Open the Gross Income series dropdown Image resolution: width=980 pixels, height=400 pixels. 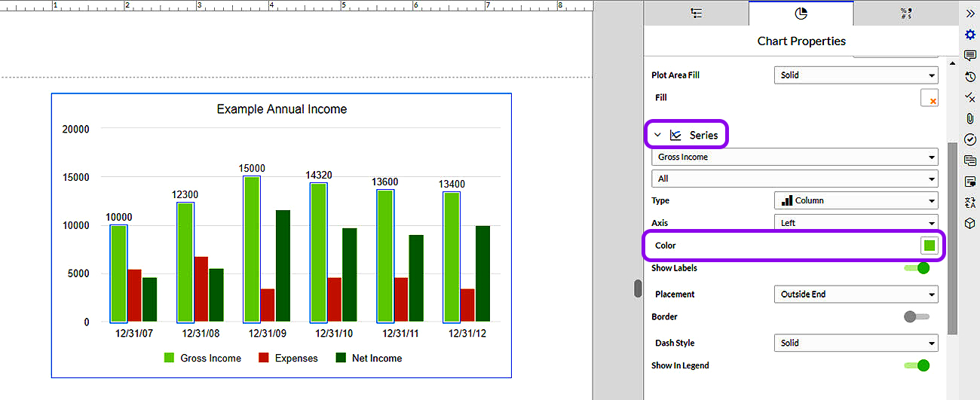click(795, 157)
